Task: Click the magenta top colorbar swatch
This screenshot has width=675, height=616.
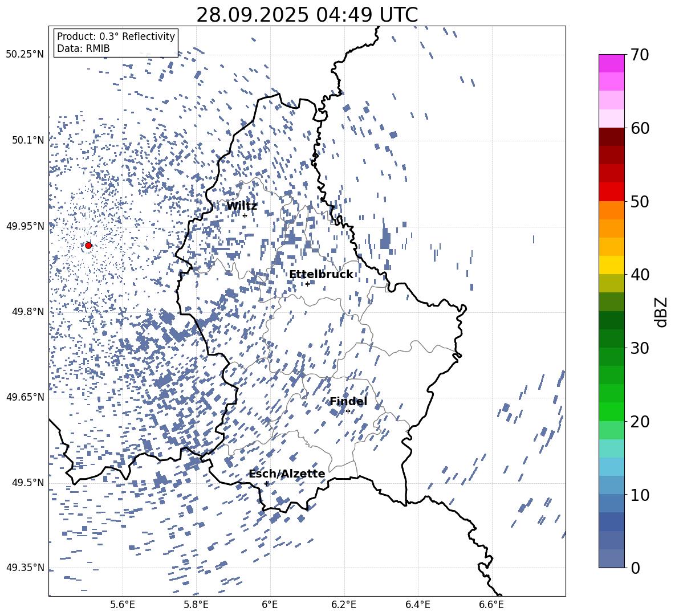Action: [x=612, y=64]
